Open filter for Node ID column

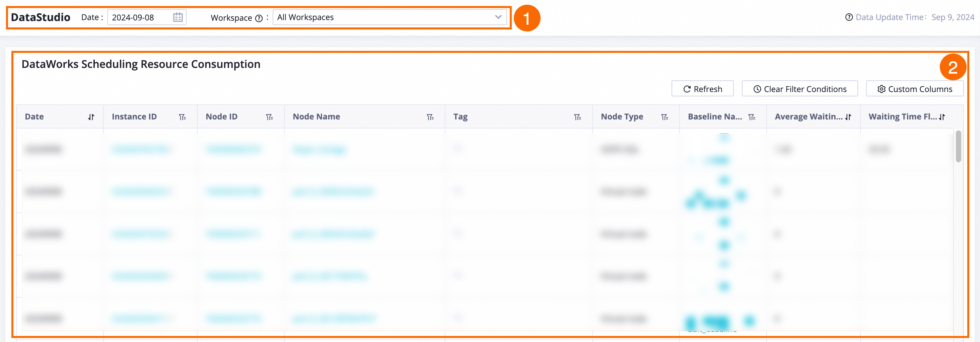(x=269, y=117)
